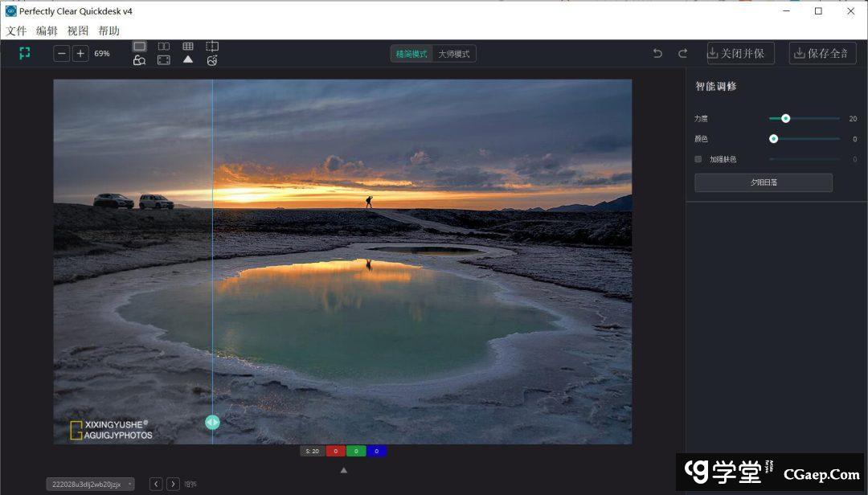The image size is (868, 495).
Task: Click the undo arrow icon
Action: pyautogui.click(x=657, y=54)
